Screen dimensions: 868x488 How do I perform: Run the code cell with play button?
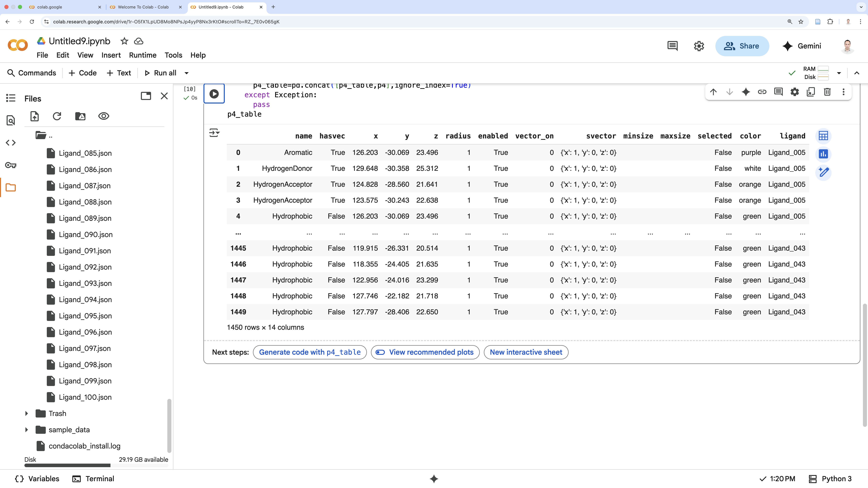[x=214, y=94]
